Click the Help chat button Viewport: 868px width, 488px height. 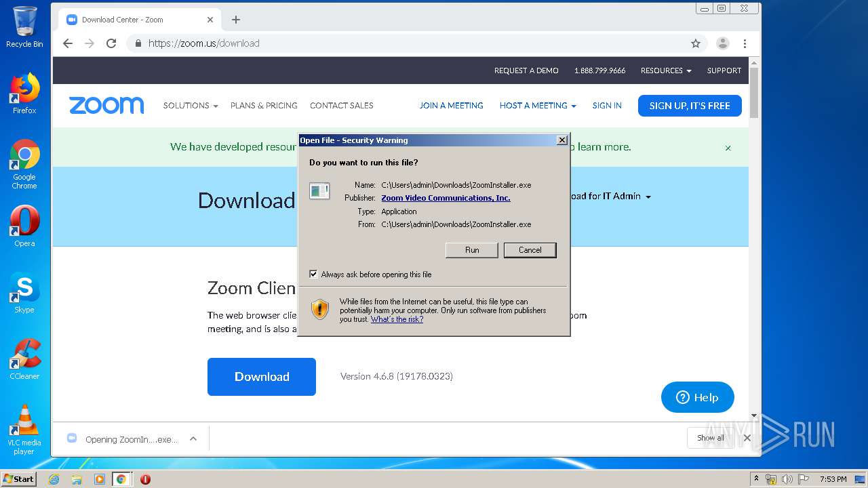(x=698, y=397)
